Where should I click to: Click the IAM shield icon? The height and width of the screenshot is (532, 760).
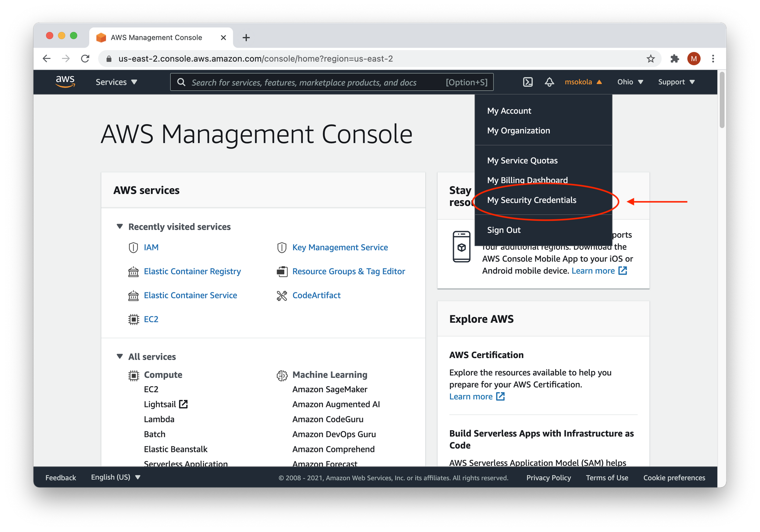click(x=133, y=248)
